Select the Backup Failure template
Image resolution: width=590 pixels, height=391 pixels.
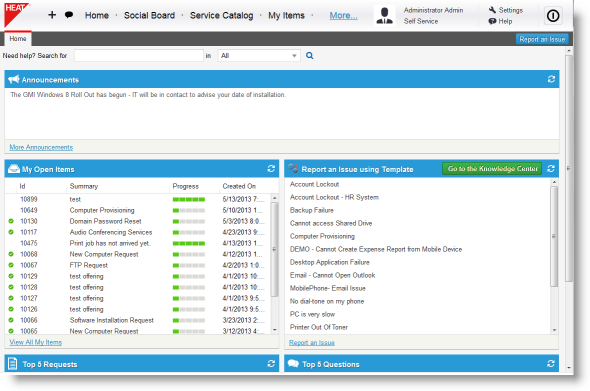click(x=312, y=210)
